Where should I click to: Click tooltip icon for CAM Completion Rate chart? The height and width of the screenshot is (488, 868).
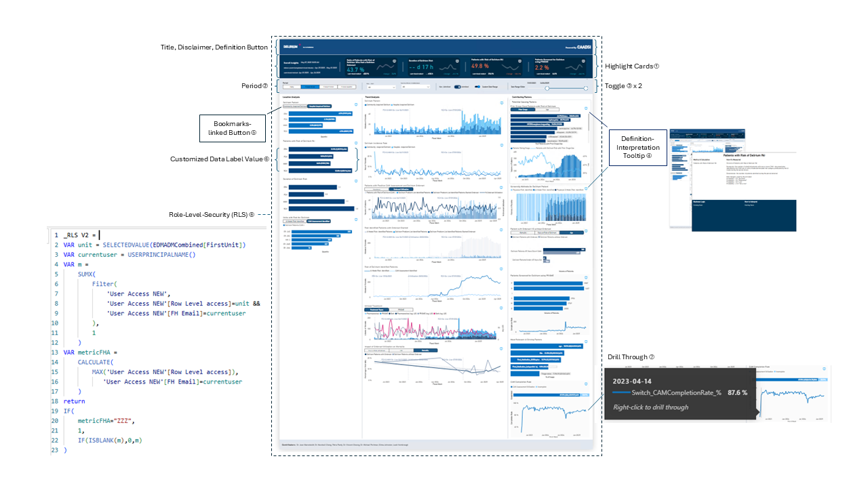coord(586,384)
